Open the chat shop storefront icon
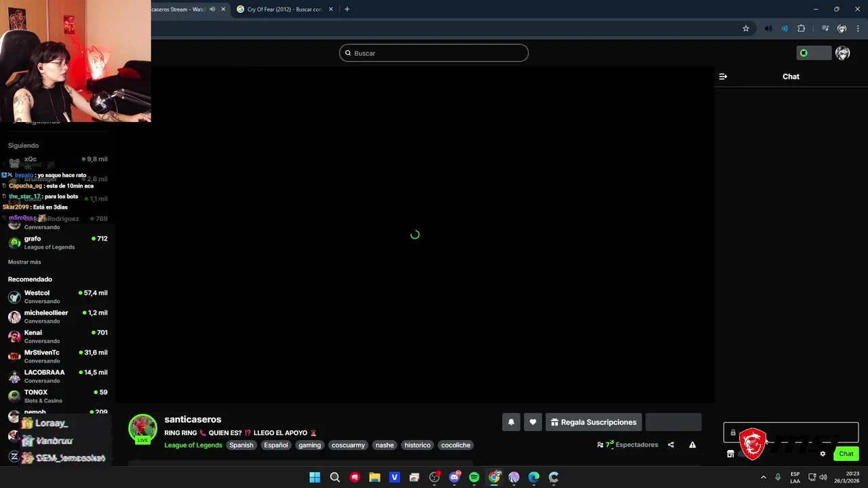Viewport: 868px width, 488px height. tap(730, 454)
